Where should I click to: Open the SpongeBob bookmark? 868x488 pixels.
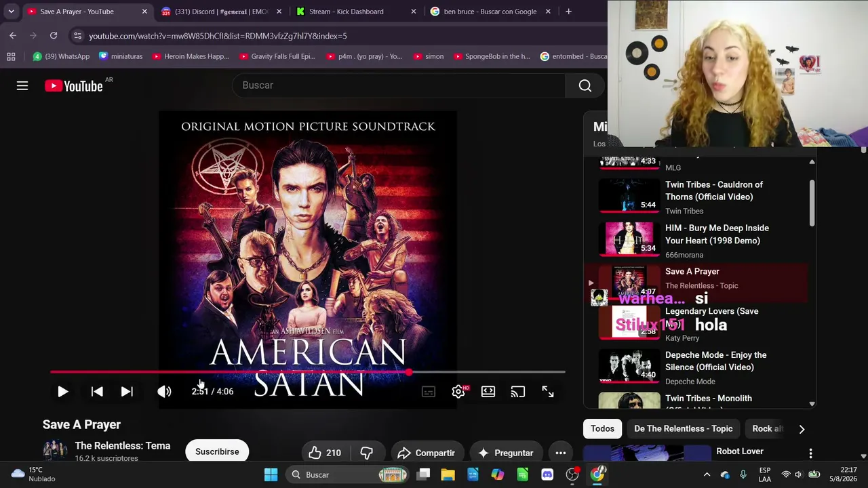pos(491,56)
